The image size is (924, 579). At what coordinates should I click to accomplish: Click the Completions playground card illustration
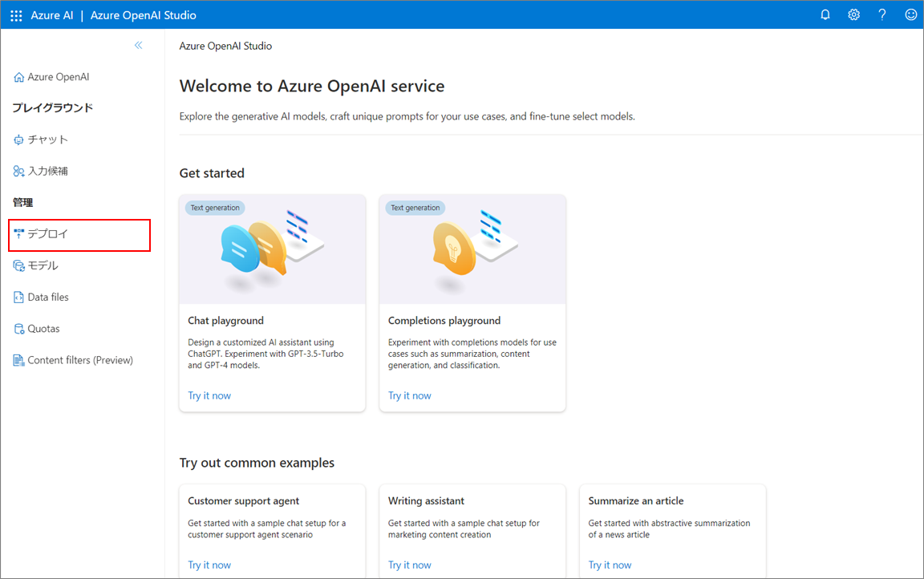pyautogui.click(x=472, y=249)
